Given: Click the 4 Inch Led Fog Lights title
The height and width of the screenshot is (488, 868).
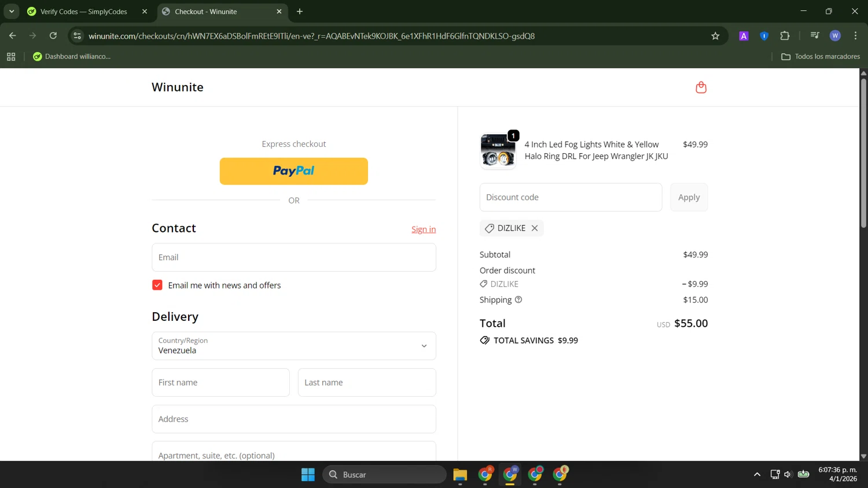Looking at the screenshot, I should click(x=596, y=150).
